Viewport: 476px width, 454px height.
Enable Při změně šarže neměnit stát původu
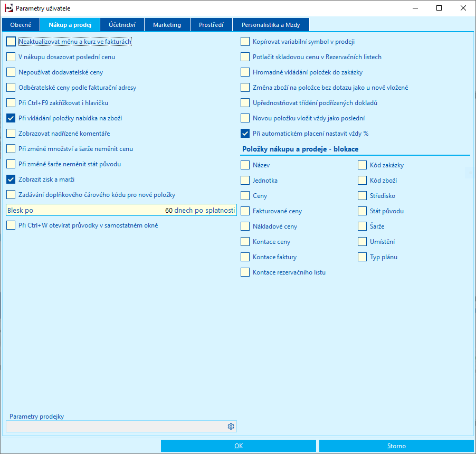coord(11,164)
